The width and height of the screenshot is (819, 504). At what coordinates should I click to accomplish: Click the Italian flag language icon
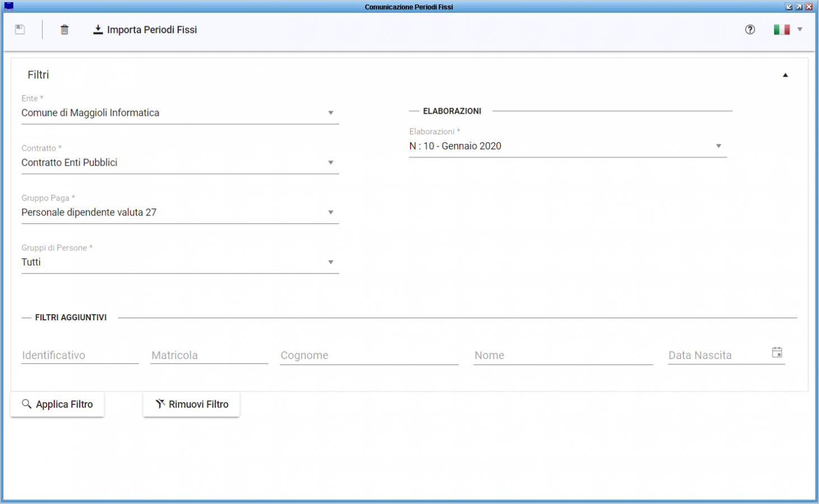click(x=781, y=30)
